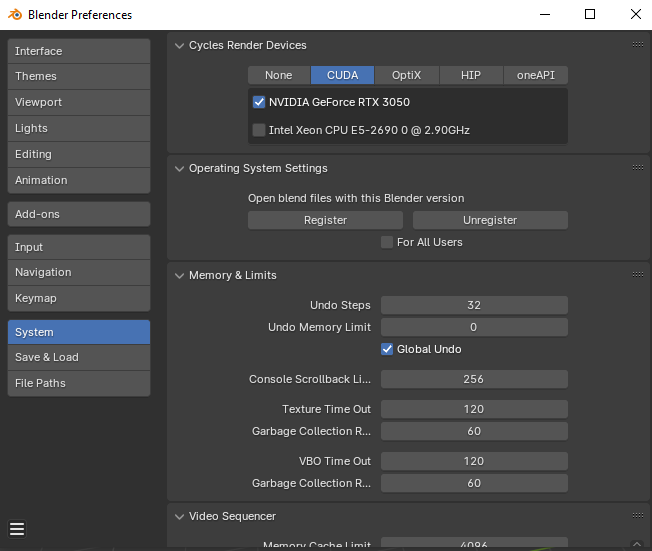Click the Operating System Settings panel grip icon
Image resolution: width=652 pixels, height=551 pixels.
click(x=638, y=168)
